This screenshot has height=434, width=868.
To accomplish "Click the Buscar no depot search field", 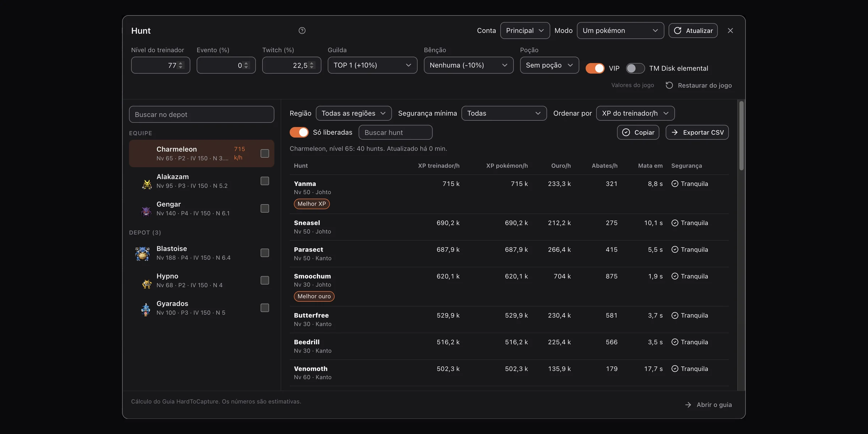I will tap(201, 115).
